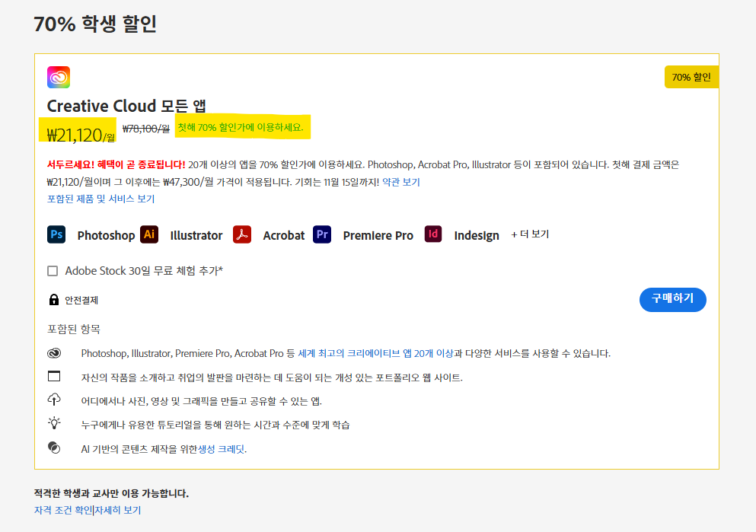The image size is (756, 532).
Task: Click the lock icon beside 안전결제
Action: click(x=54, y=300)
